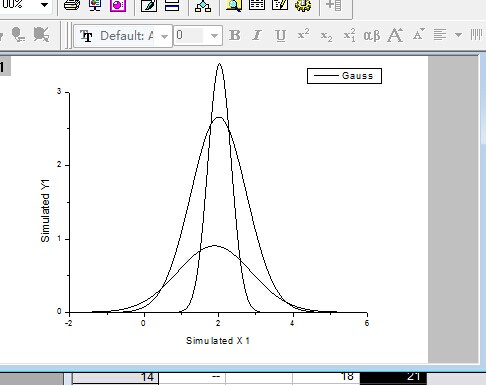
Task: Apply subscript formatting button
Action: click(x=326, y=36)
